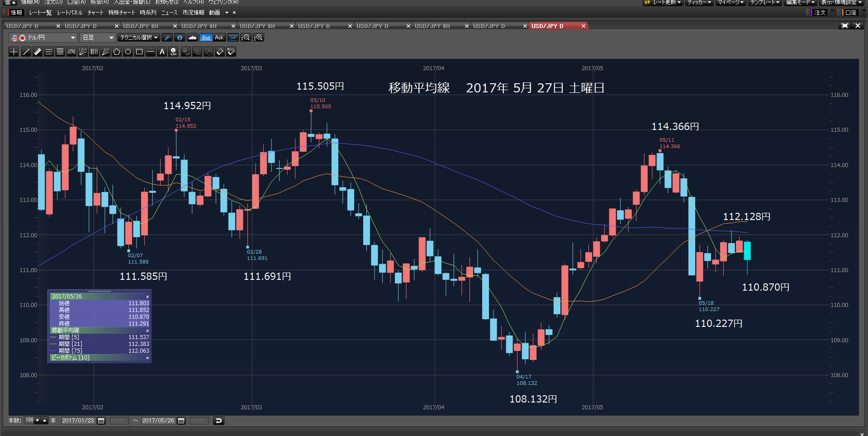Viewport: 868px width, 436px height.
Task: Select the pentagon shape tool
Action: click(117, 52)
